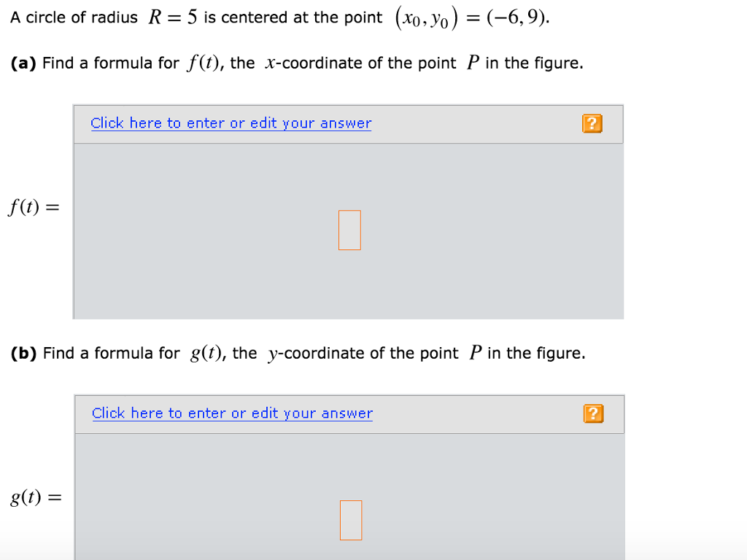Select the orange-bordered entry rectangle in part (a)
Image resolution: width=747 pixels, height=560 pixels.
349,230
